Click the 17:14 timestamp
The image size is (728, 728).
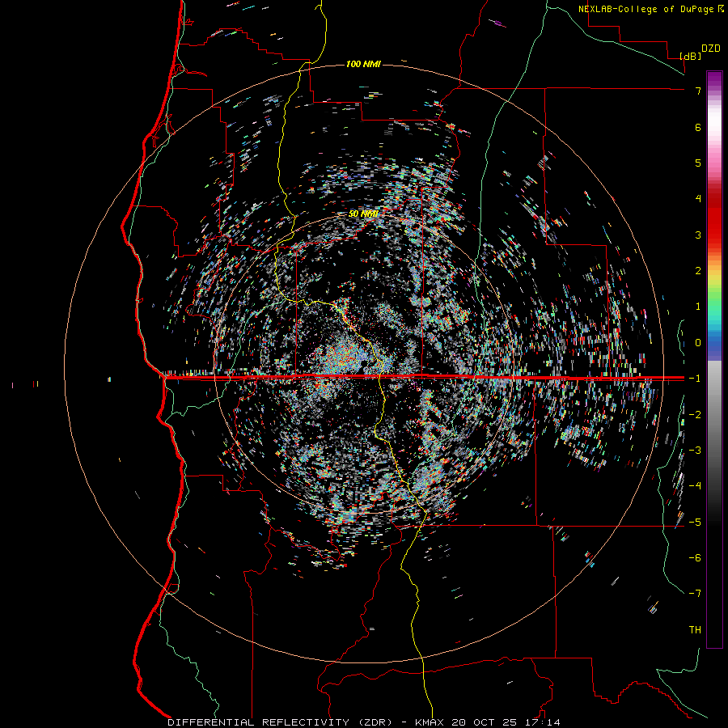pos(541,722)
